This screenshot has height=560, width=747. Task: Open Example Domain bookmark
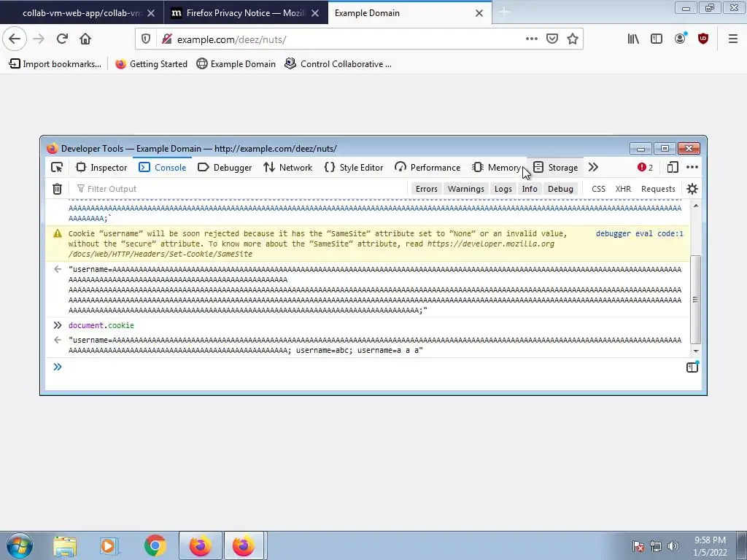(236, 64)
